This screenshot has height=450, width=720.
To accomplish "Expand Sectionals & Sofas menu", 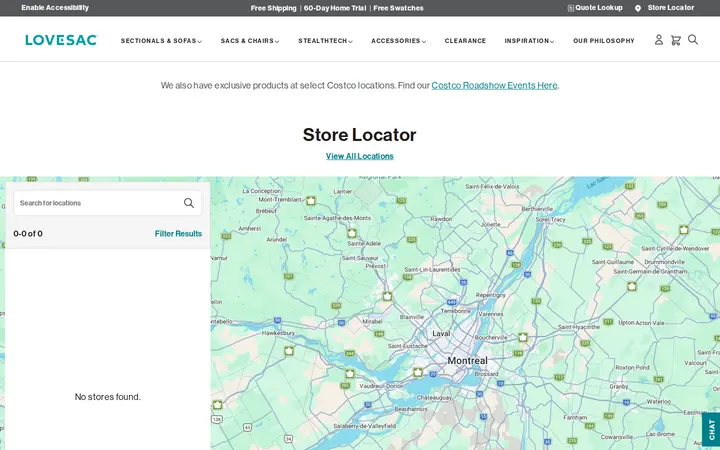I will click(x=161, y=41).
